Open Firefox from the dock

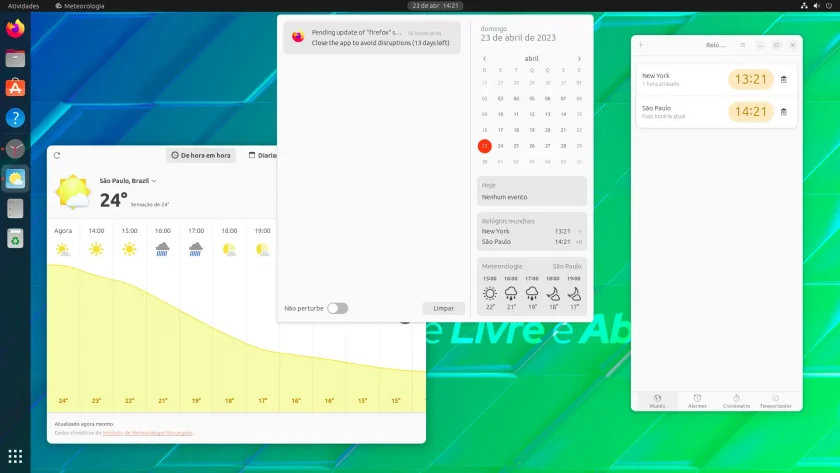[x=15, y=28]
